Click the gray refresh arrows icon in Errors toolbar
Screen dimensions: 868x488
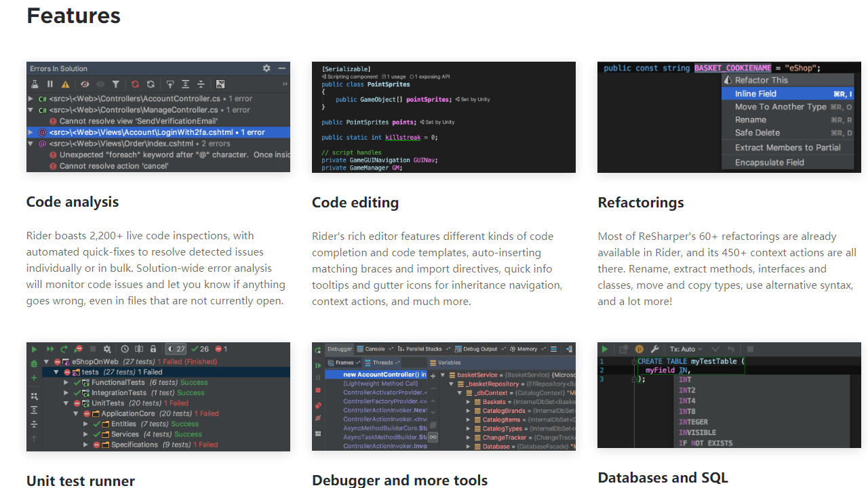[x=151, y=84]
